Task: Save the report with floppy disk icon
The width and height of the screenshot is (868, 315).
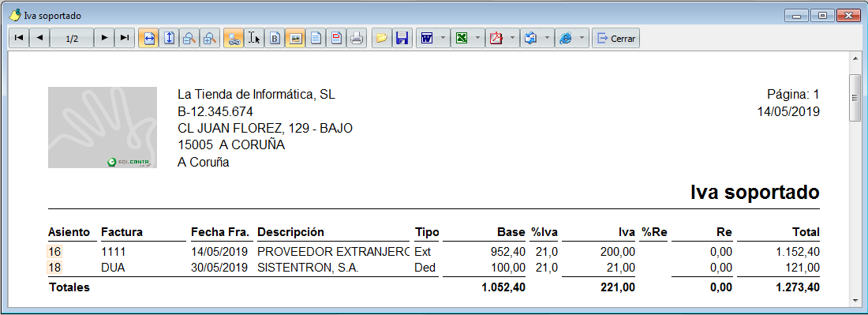Action: [x=402, y=38]
